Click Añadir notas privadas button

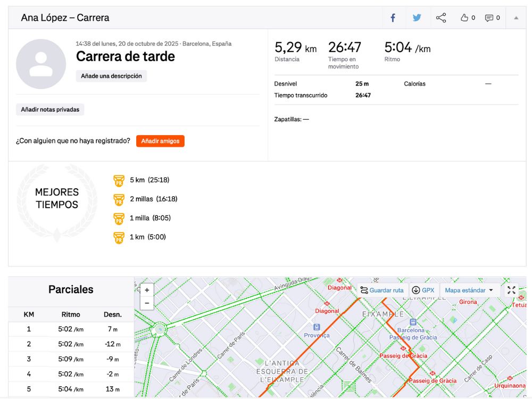click(x=50, y=110)
